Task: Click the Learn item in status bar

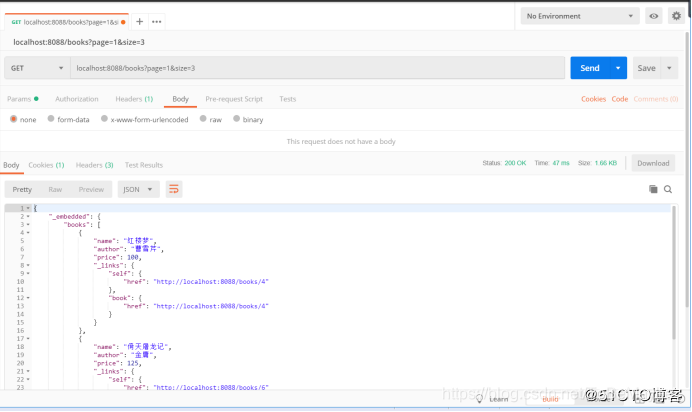Action: coord(493,399)
